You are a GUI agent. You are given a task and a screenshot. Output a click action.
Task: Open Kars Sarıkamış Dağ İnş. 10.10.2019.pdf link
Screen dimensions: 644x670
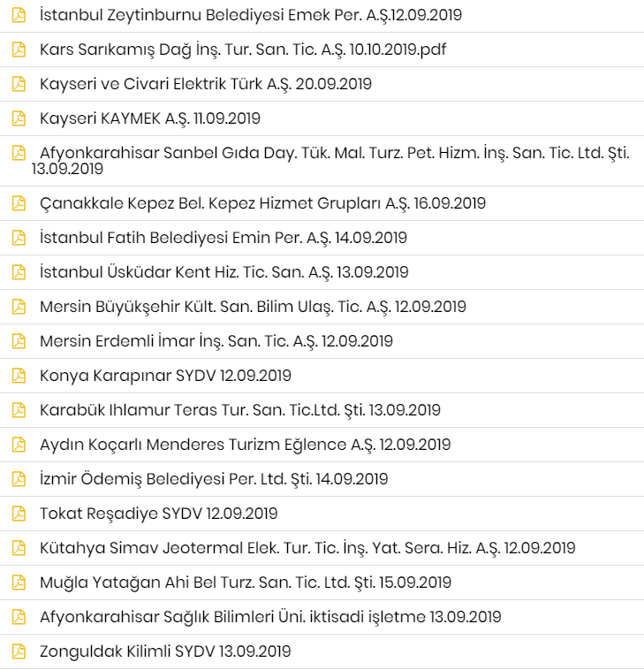(x=243, y=49)
